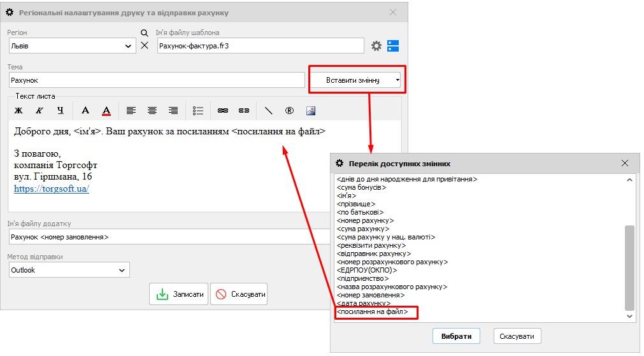Center align the letter text
The image size is (644, 356).
tap(152, 111)
